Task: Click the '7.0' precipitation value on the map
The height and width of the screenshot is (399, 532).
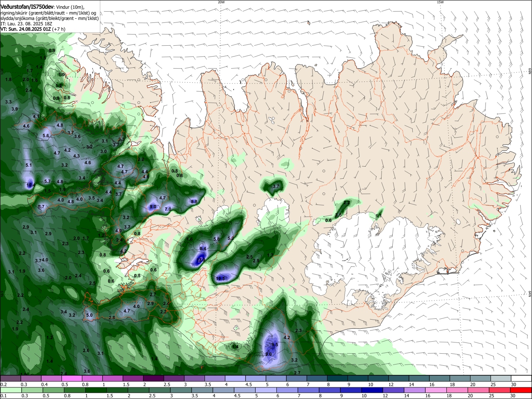Action: click(168, 209)
